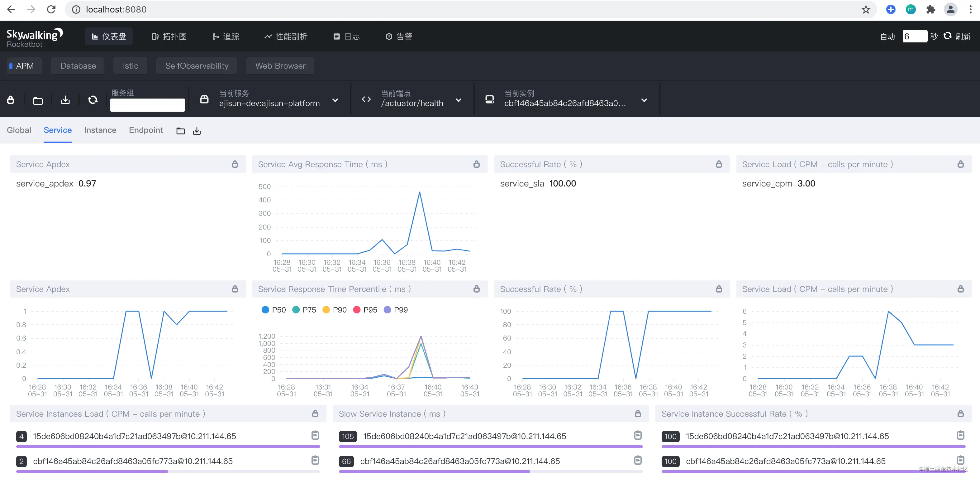
Task: Bookmark this page with the star icon
Action: pos(865,10)
